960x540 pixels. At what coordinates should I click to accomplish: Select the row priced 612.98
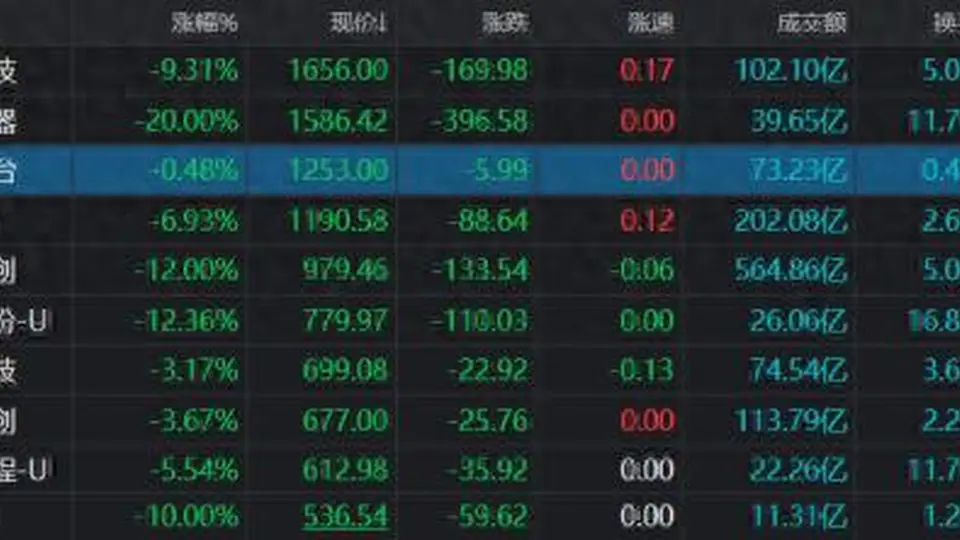[x=480, y=470]
